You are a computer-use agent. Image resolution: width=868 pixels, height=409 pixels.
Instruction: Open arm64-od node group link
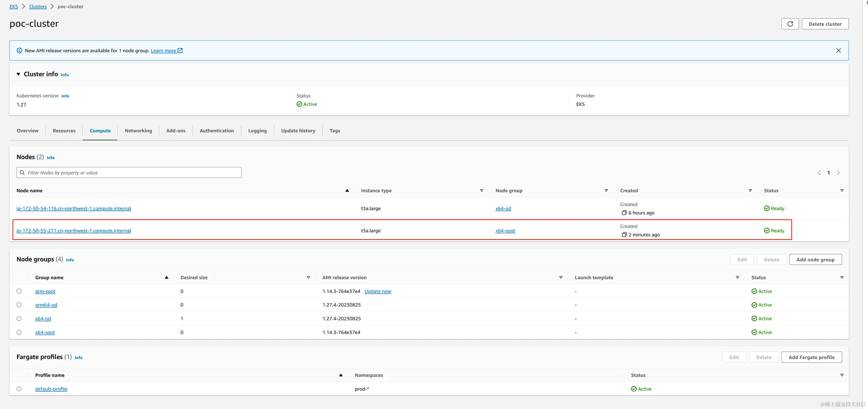click(x=46, y=305)
